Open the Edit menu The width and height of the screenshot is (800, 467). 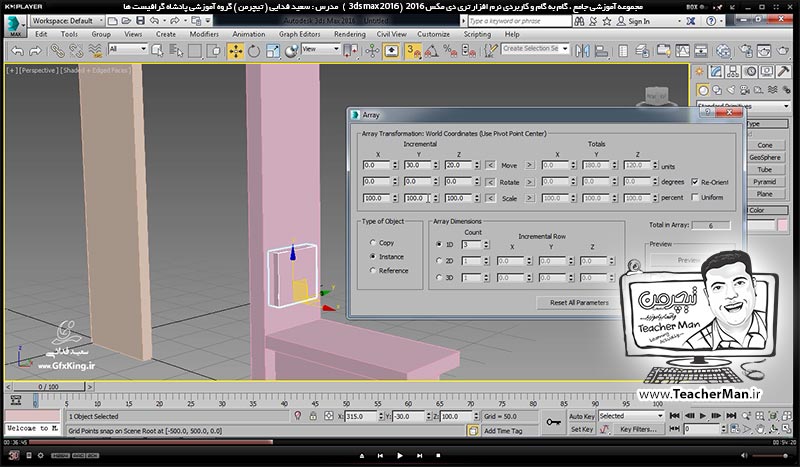point(41,34)
